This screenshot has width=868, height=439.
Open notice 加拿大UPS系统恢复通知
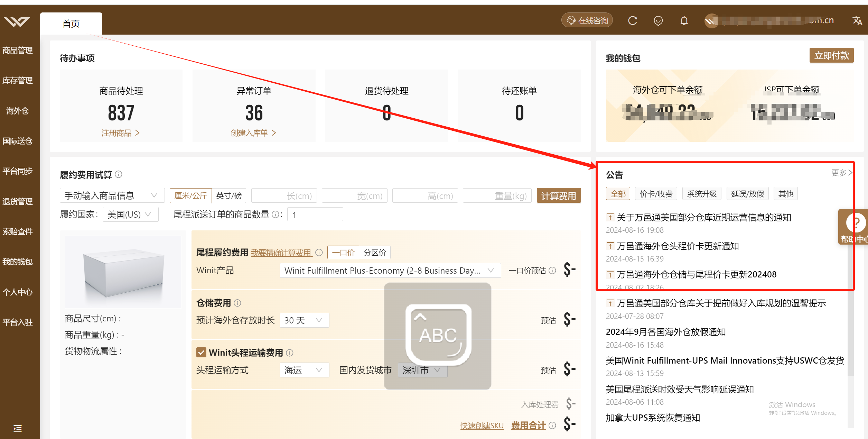(653, 418)
